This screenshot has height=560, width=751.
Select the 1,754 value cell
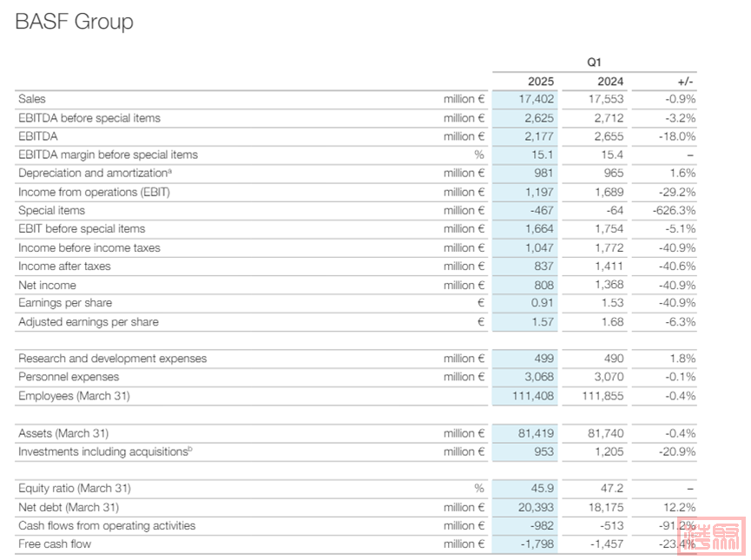point(609,228)
